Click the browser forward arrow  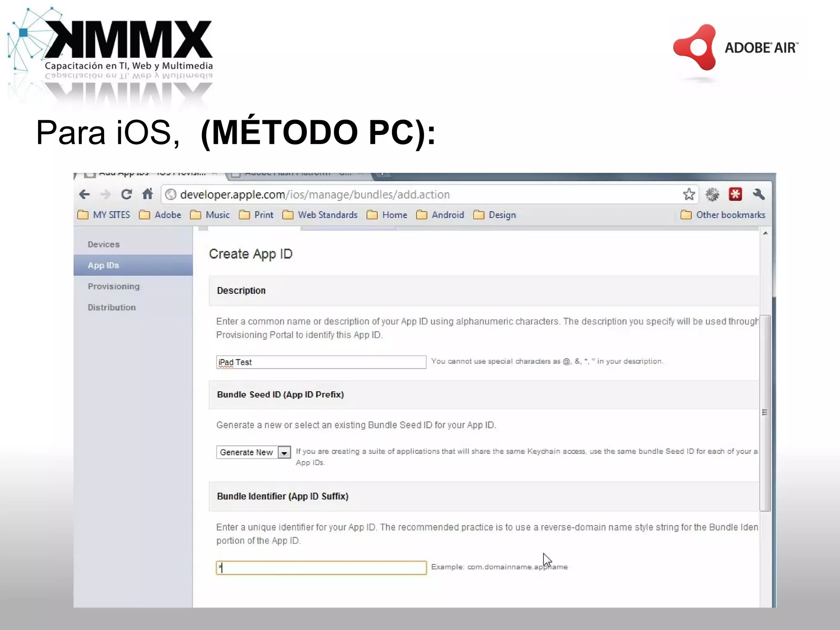tap(105, 194)
